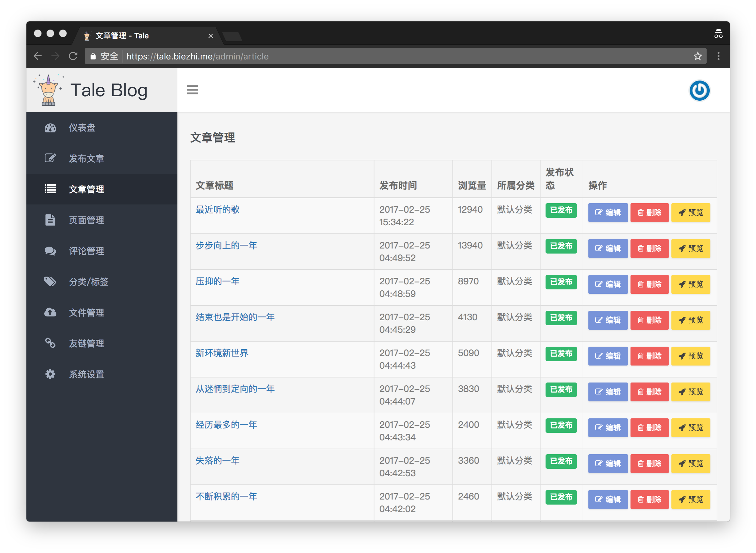756x553 pixels.
Task: Bookmark page with the star icon
Action: click(698, 56)
